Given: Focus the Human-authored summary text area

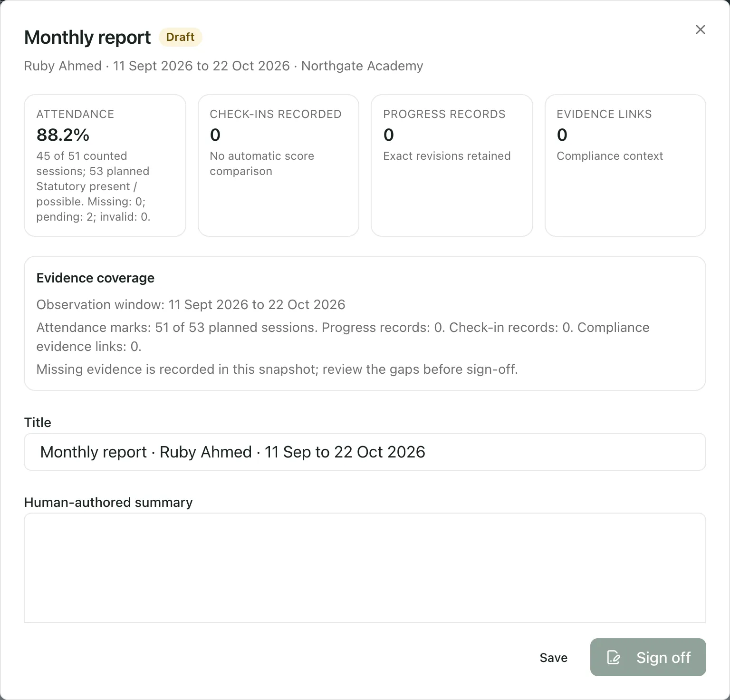Looking at the screenshot, I should coord(365,567).
